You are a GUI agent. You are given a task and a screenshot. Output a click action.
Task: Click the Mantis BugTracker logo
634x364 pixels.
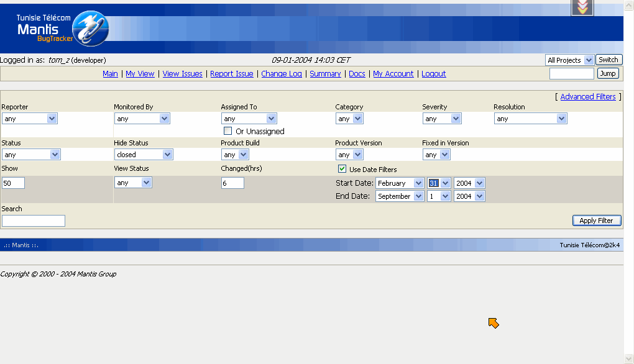click(x=62, y=29)
